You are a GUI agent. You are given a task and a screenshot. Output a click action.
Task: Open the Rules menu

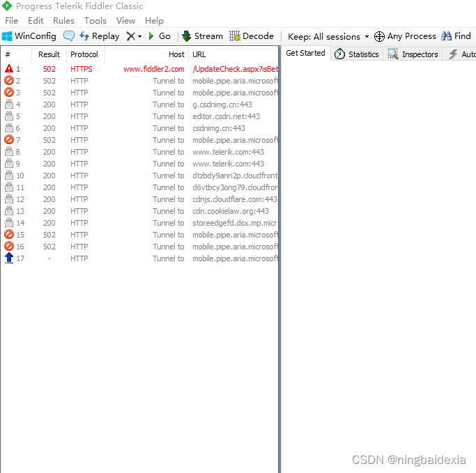[63, 21]
